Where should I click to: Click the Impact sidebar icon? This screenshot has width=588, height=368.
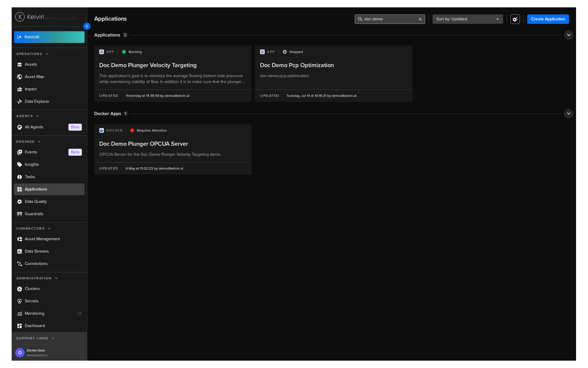click(20, 89)
